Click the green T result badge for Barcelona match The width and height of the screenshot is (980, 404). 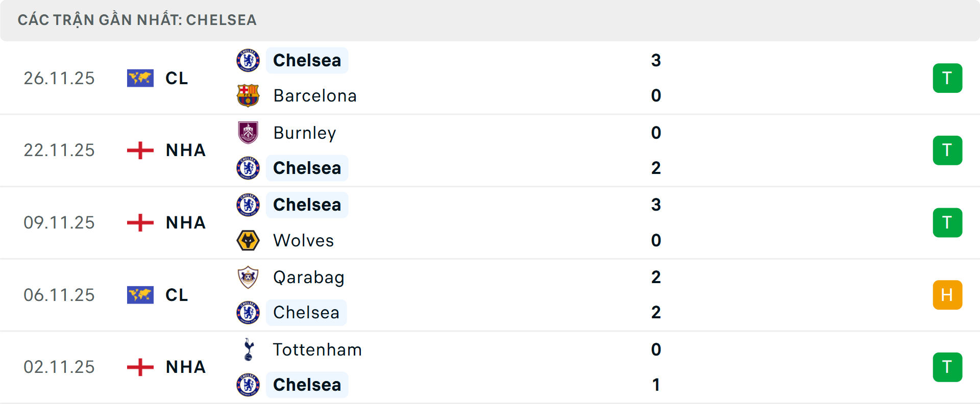(948, 78)
